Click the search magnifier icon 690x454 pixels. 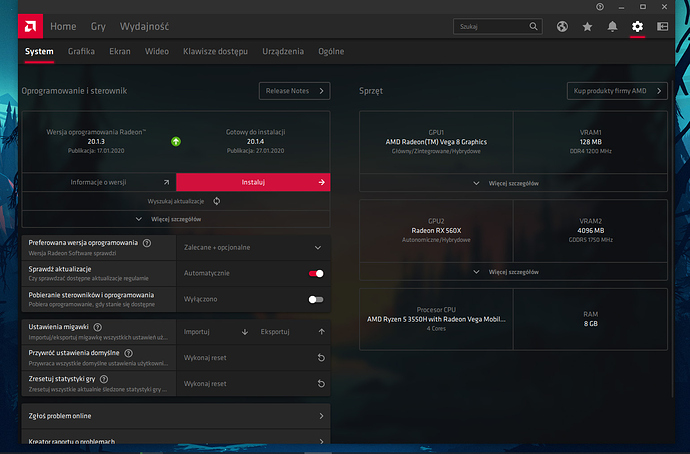(x=533, y=26)
